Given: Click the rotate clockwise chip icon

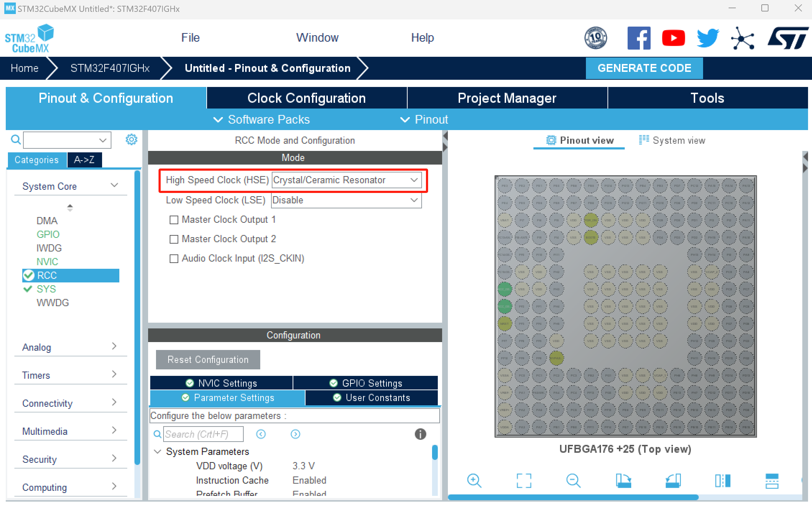Looking at the screenshot, I should [623, 480].
